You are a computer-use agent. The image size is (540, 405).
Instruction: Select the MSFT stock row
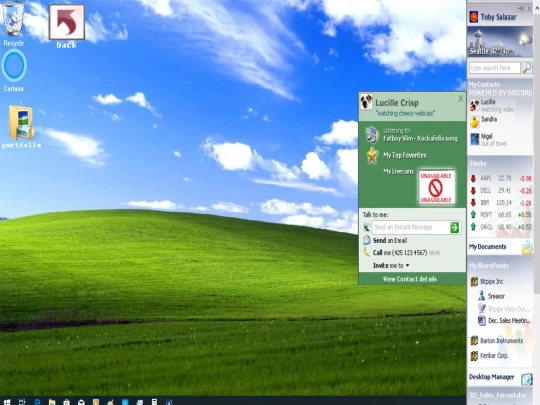point(501,215)
